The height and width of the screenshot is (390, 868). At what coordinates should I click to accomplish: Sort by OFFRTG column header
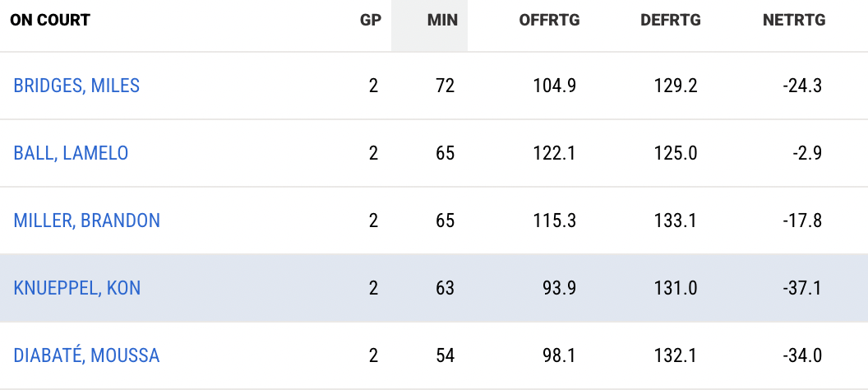pyautogui.click(x=549, y=21)
